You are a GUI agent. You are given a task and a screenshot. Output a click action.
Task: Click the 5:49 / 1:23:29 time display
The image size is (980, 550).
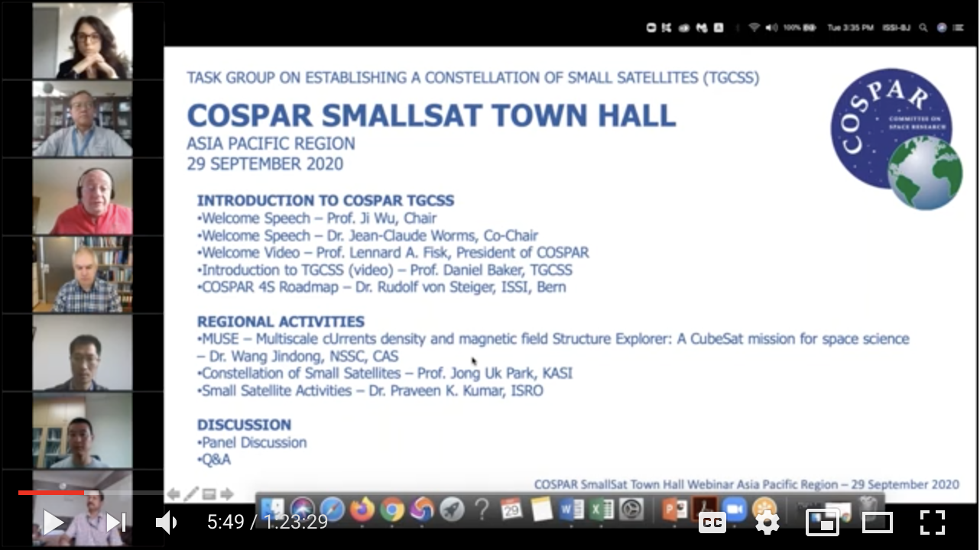pos(268,522)
